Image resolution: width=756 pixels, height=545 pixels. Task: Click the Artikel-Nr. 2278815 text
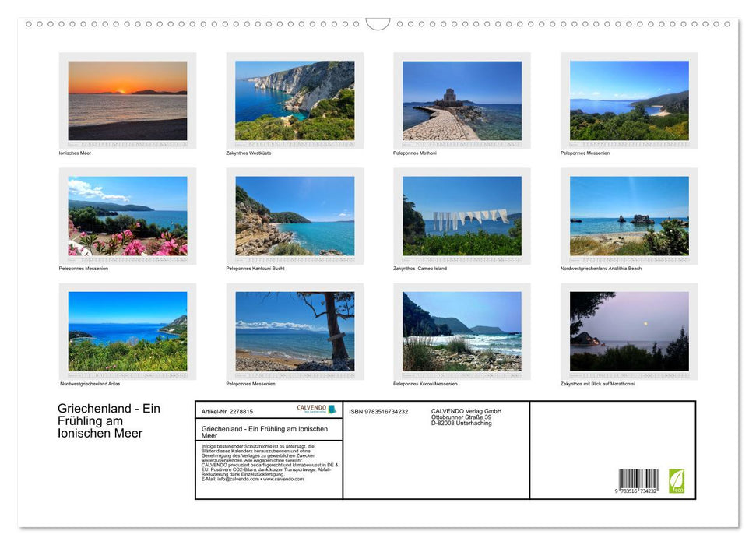[x=227, y=411]
